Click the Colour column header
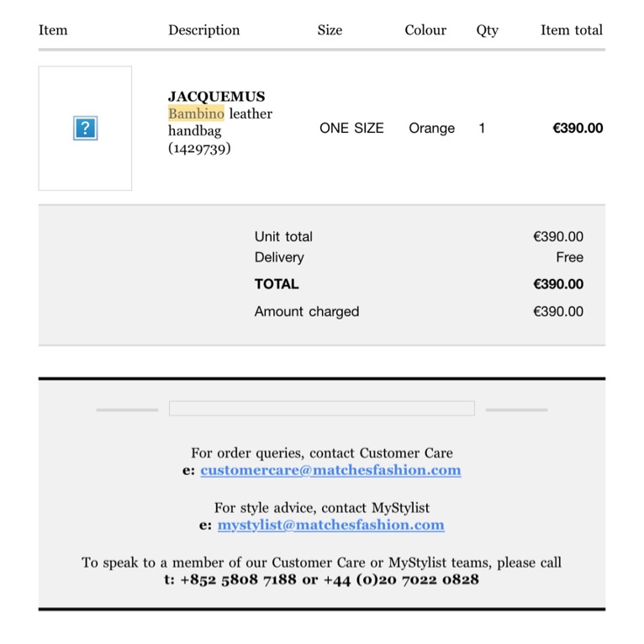The image size is (644, 644). tap(425, 30)
